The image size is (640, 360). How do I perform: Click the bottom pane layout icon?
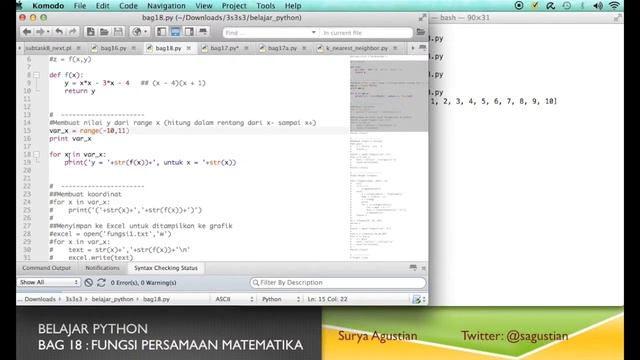(x=413, y=268)
